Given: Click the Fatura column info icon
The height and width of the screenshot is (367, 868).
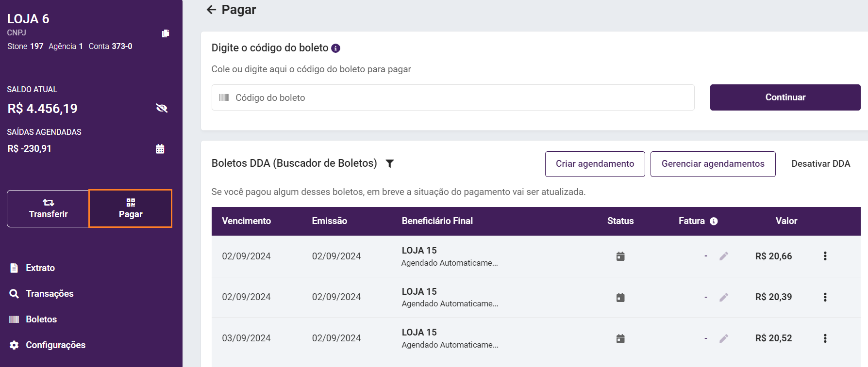Looking at the screenshot, I should [714, 221].
